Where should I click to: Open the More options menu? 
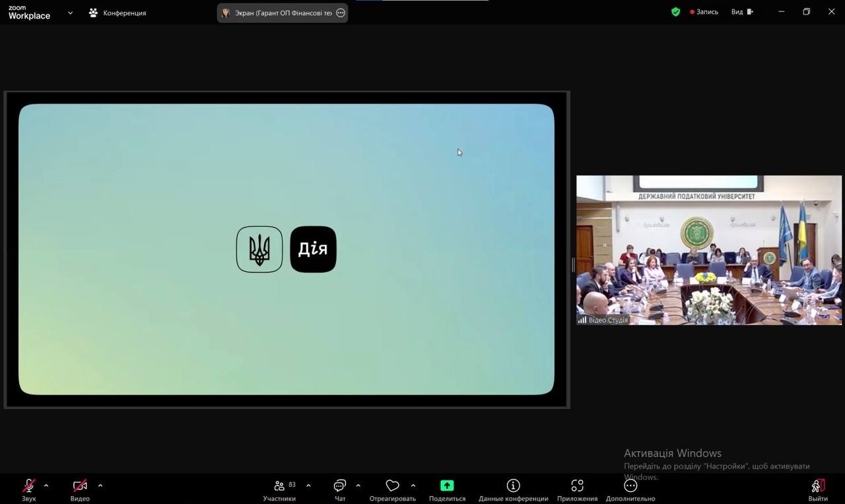630,489
